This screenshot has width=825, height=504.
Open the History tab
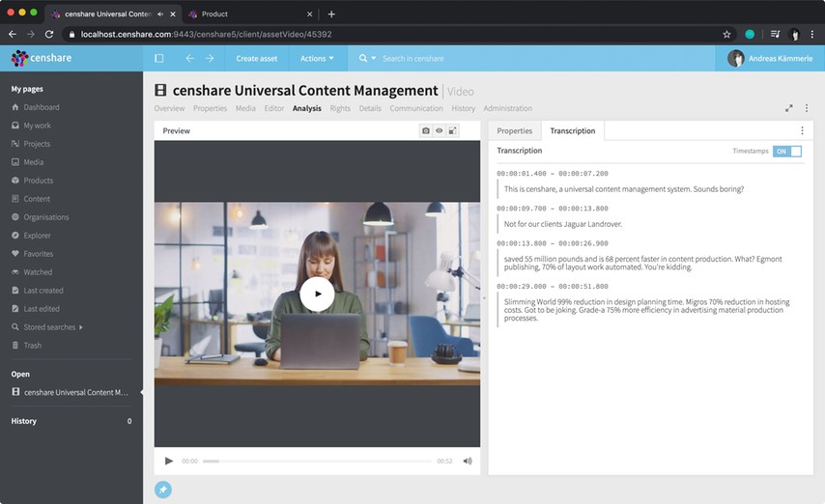tap(463, 108)
